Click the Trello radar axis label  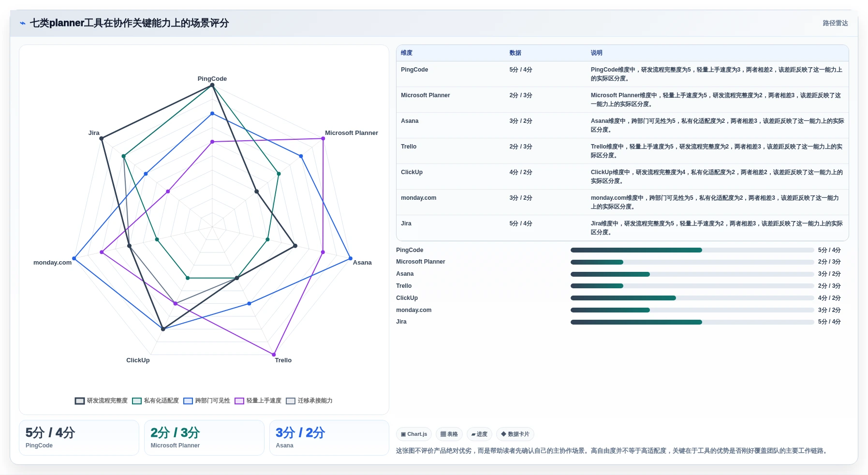coord(283,360)
